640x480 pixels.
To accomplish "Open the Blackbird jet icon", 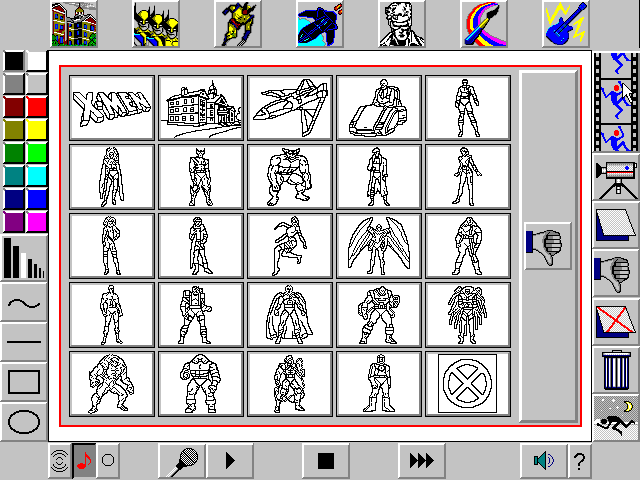I will coord(320,24).
